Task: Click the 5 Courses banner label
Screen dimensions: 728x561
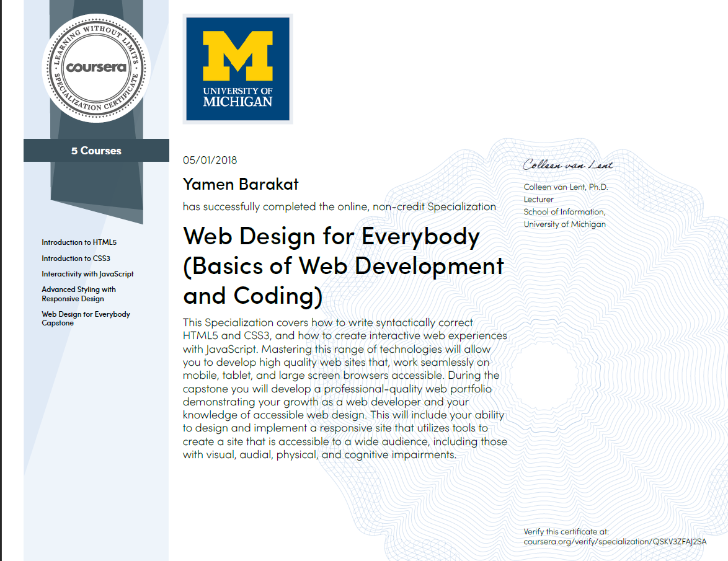Action: click(95, 150)
